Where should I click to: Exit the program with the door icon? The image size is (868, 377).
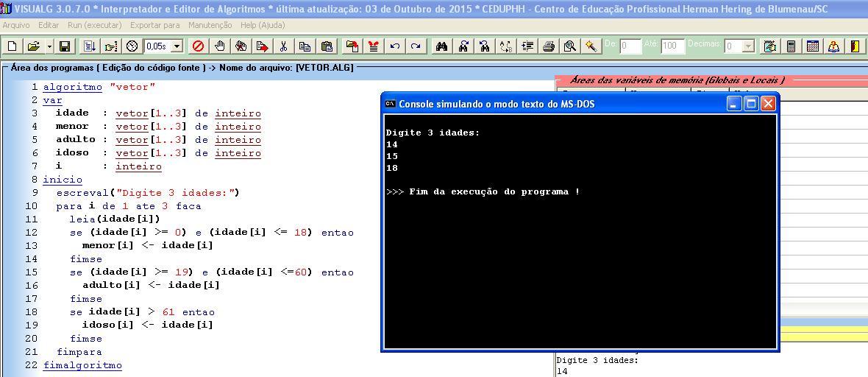[855, 46]
